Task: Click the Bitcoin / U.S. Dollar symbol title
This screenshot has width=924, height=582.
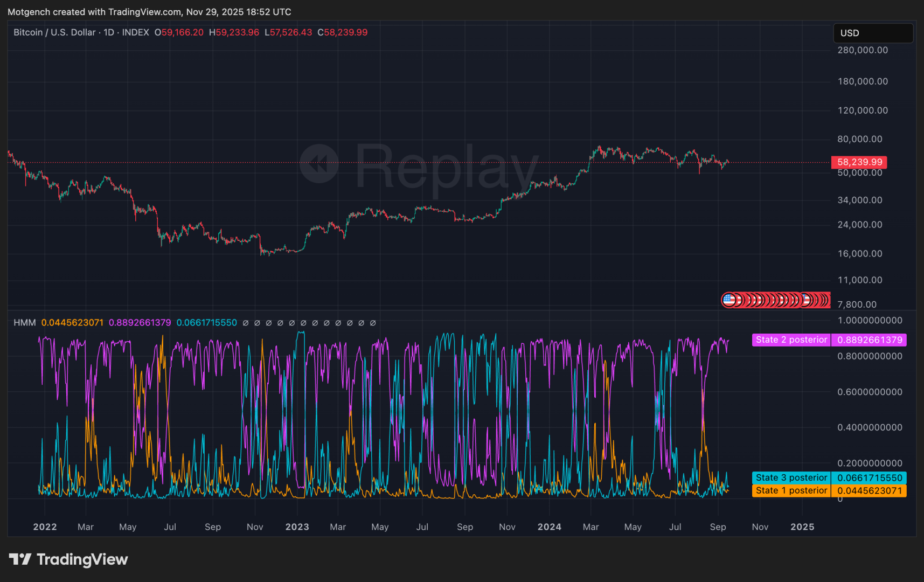Action: pyautogui.click(x=54, y=32)
